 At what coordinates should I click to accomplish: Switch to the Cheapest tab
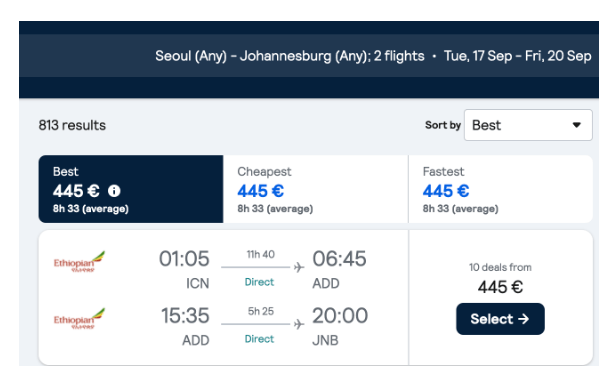point(316,189)
